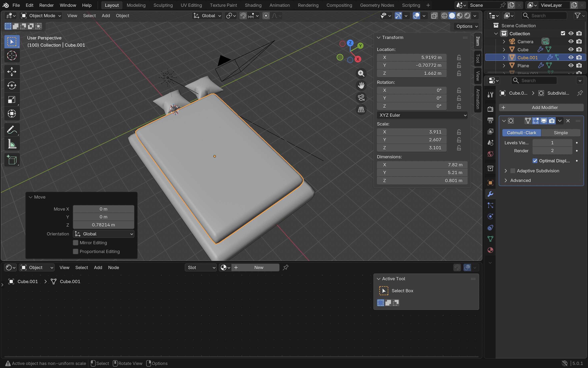Open the Modifiers wrench properties tab
The width and height of the screenshot is (588, 368).
click(x=490, y=194)
